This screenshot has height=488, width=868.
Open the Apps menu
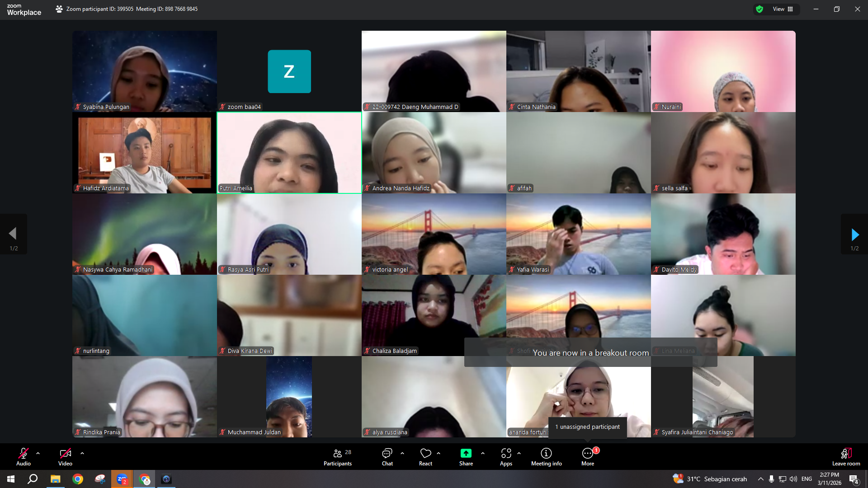506,456
